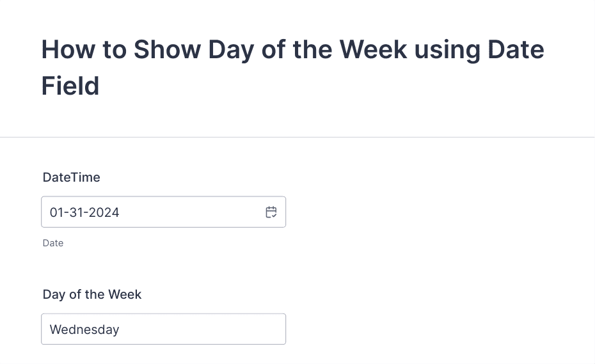Click the words Day of the Week in the title
The image size is (595, 364).
pos(307,50)
